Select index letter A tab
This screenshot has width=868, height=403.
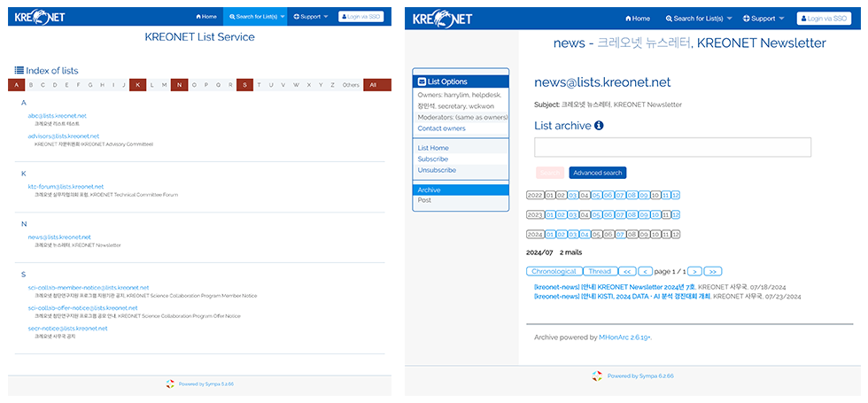(17, 85)
